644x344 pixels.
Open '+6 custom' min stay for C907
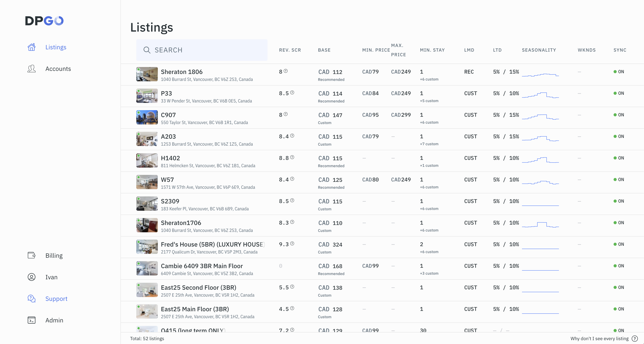(429, 122)
